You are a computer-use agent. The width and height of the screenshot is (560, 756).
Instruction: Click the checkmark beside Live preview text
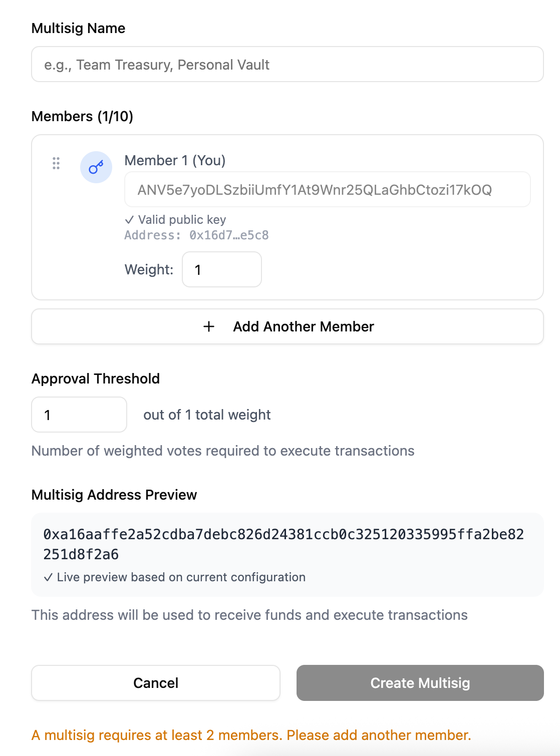click(x=49, y=577)
